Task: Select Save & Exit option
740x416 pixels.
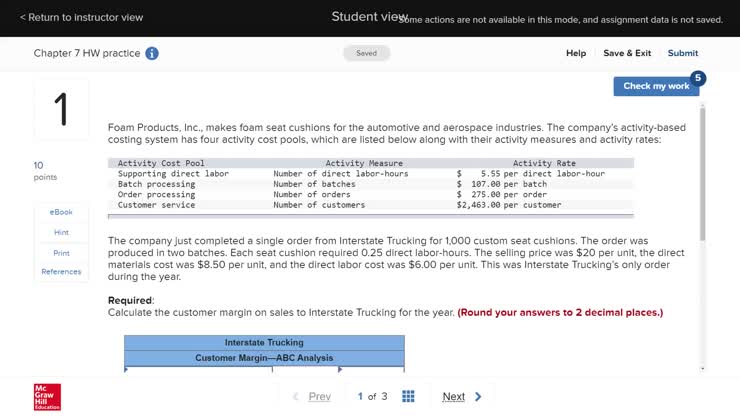Action: click(627, 53)
